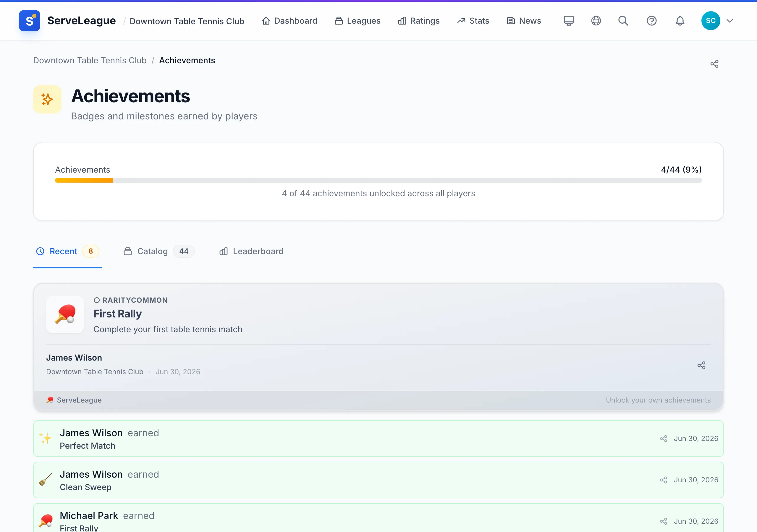The image size is (757, 532).
Task: Click the Recent count badge 8
Action: click(x=91, y=251)
